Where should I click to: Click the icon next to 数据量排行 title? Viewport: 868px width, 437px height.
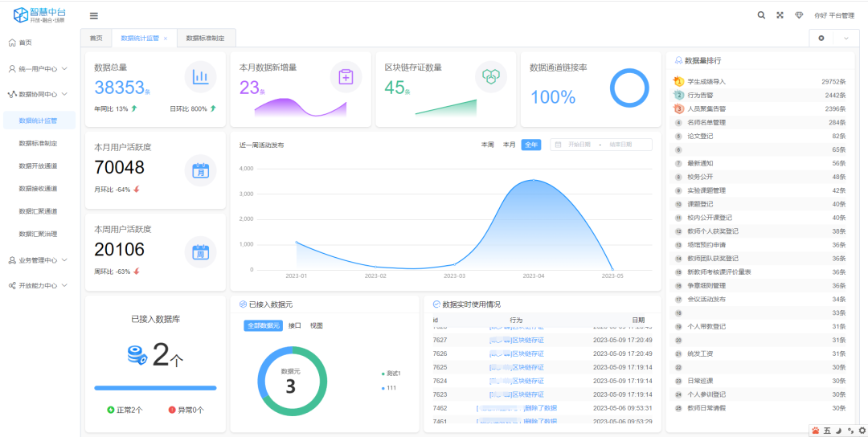[678, 61]
